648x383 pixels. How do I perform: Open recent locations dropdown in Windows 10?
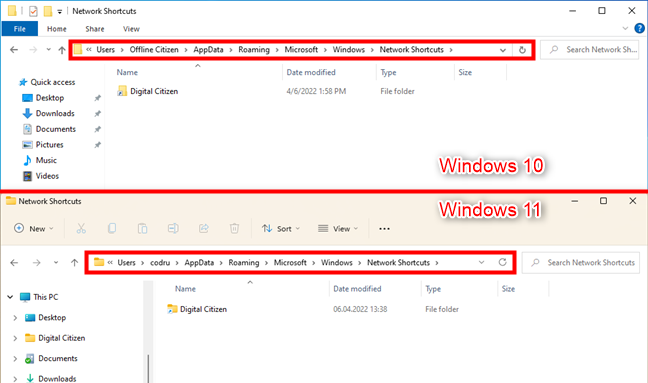(x=48, y=50)
